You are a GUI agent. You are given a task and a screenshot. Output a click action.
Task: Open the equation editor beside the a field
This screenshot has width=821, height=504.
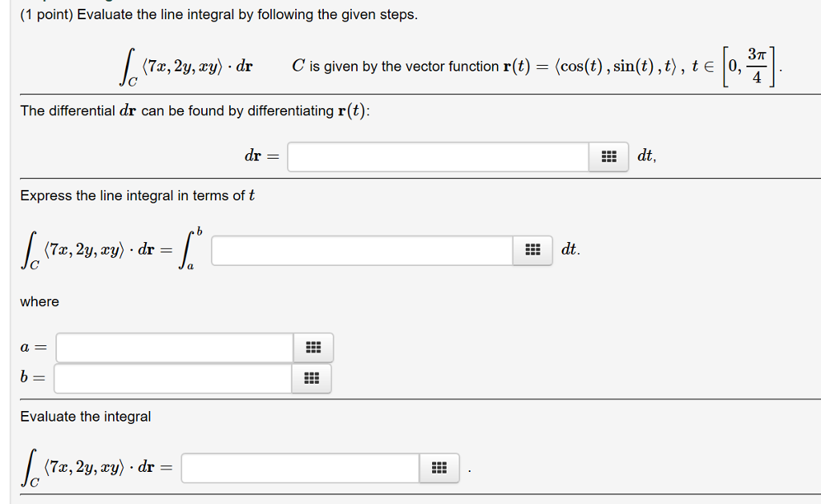point(313,347)
